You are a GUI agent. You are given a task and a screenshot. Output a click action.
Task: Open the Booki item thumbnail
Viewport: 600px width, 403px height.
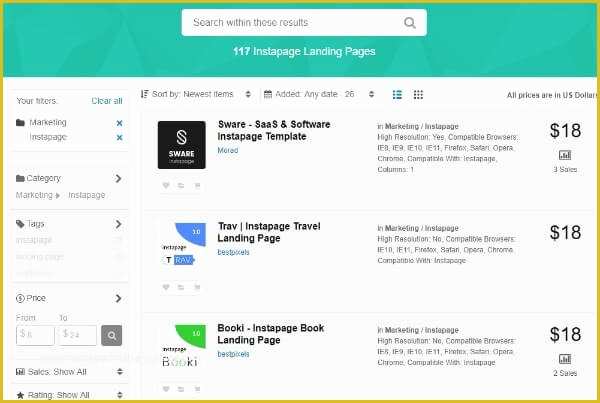click(182, 349)
